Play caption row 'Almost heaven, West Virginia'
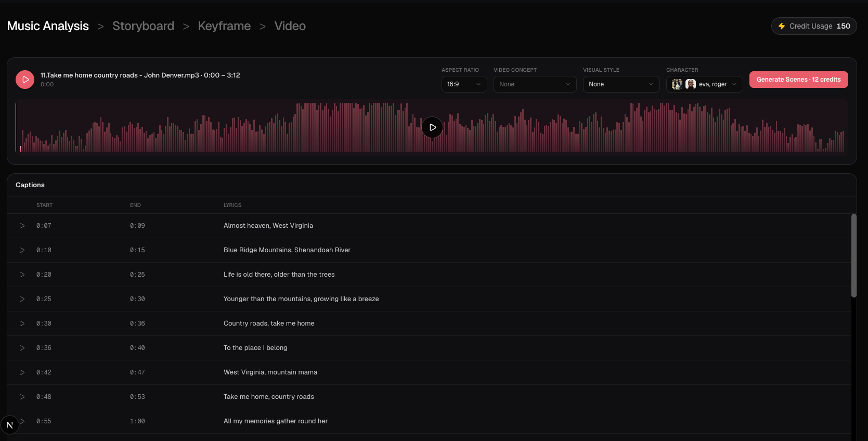 (x=22, y=226)
